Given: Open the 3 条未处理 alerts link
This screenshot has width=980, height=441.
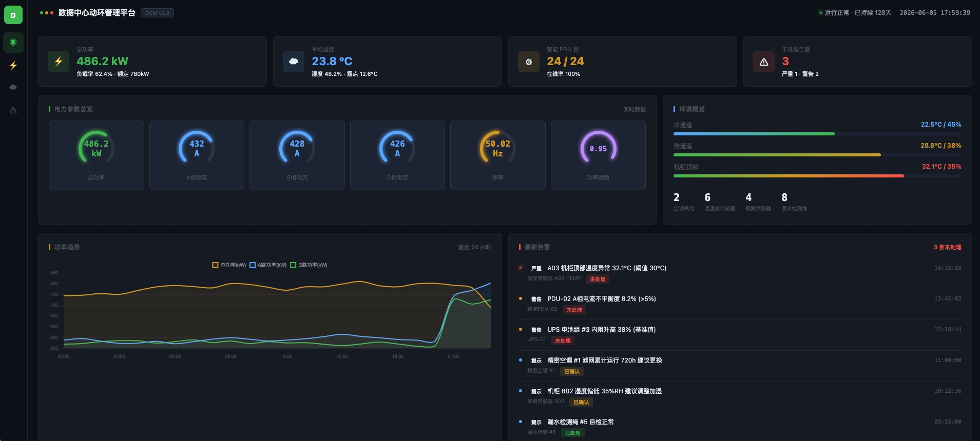Looking at the screenshot, I should 947,247.
